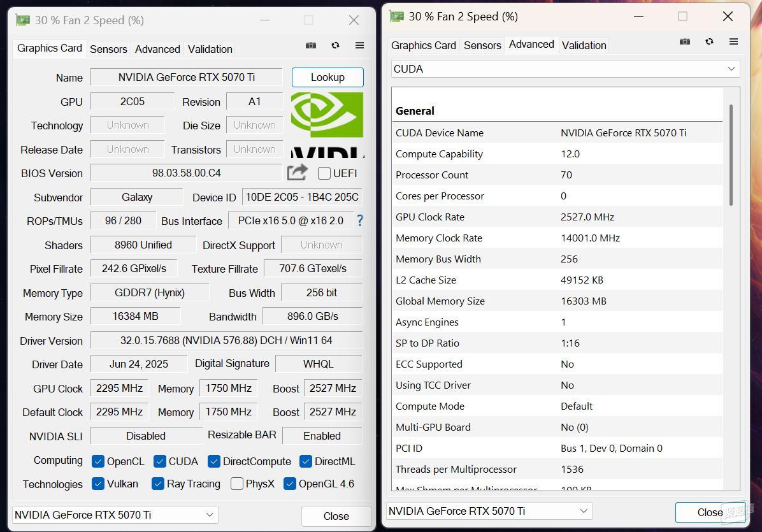This screenshot has width=762, height=532.
Task: Click Close button in left window
Action: pyautogui.click(x=336, y=516)
